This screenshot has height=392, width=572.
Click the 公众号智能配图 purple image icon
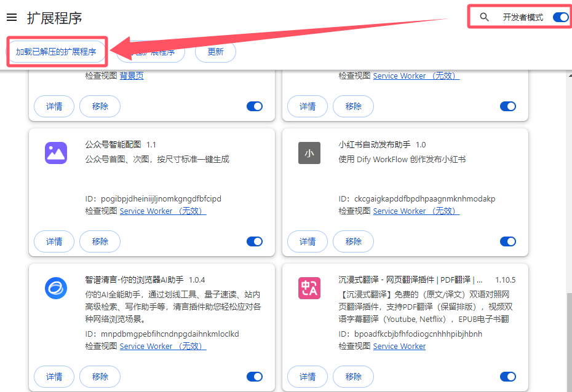tap(56, 153)
